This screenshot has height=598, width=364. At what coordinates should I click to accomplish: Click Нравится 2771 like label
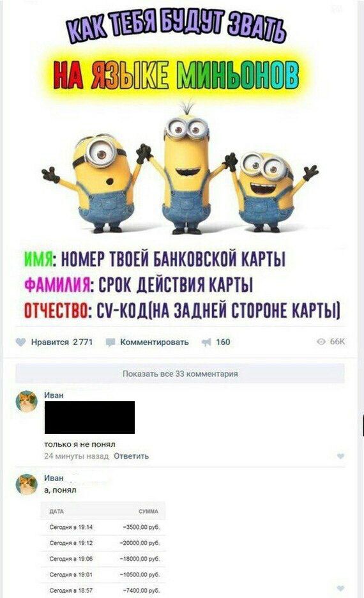point(62,342)
